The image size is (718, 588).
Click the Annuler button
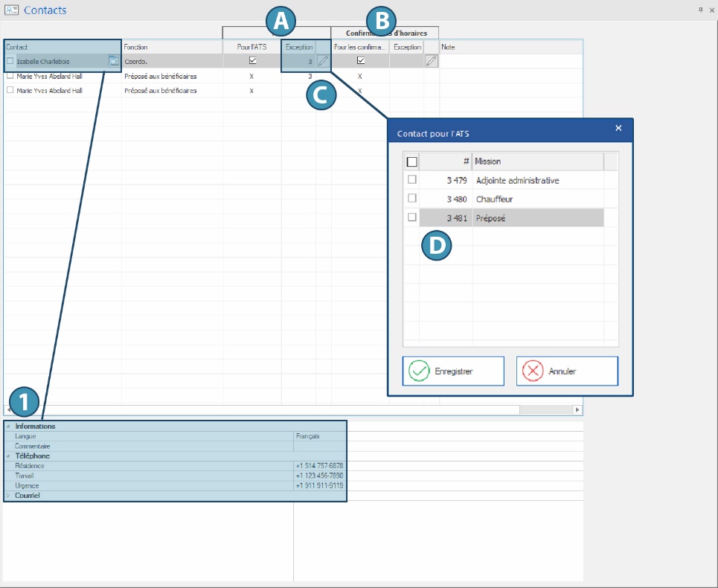tap(567, 371)
